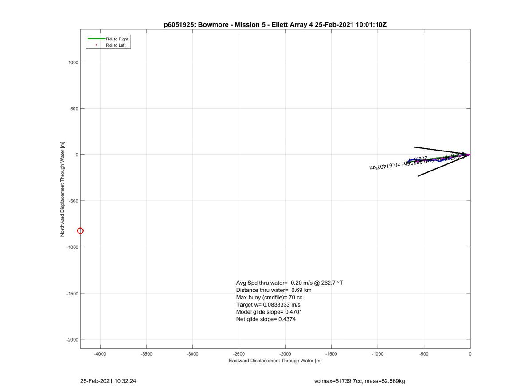Click the -500 tick label on the eastward axis
This screenshot has width=532, height=392.
(x=424, y=354)
